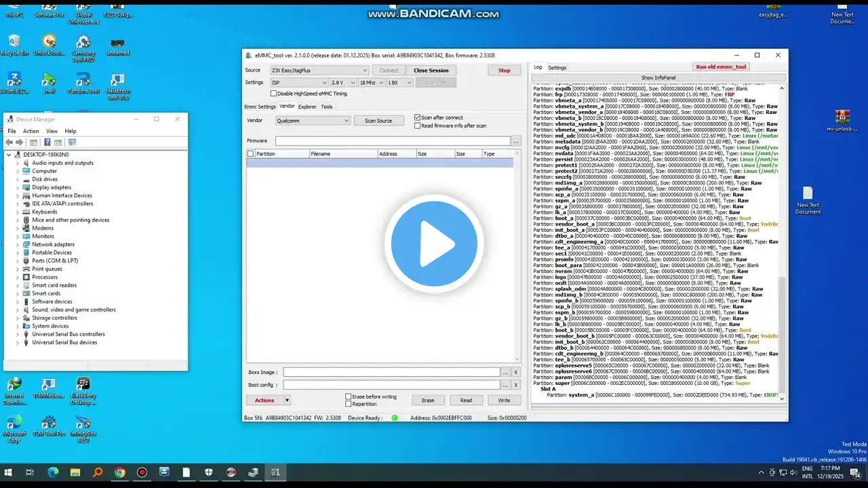Uncheck Scan after connect
The width and height of the screenshot is (868, 488).
tap(417, 117)
